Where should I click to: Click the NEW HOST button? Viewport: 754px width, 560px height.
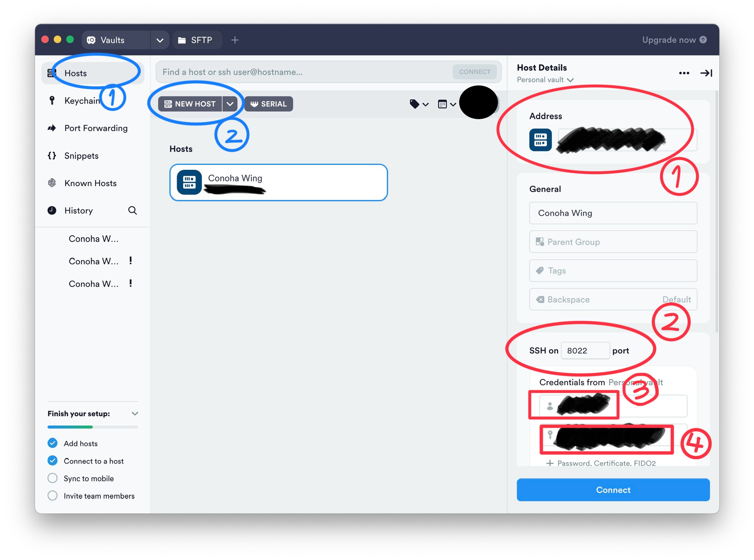189,104
